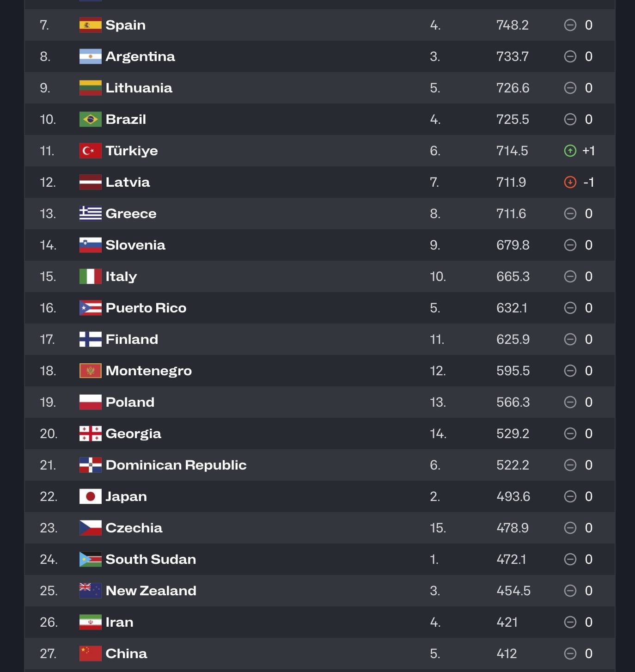Click the Türkiye flag icon
The height and width of the screenshot is (672, 635).
[90, 151]
